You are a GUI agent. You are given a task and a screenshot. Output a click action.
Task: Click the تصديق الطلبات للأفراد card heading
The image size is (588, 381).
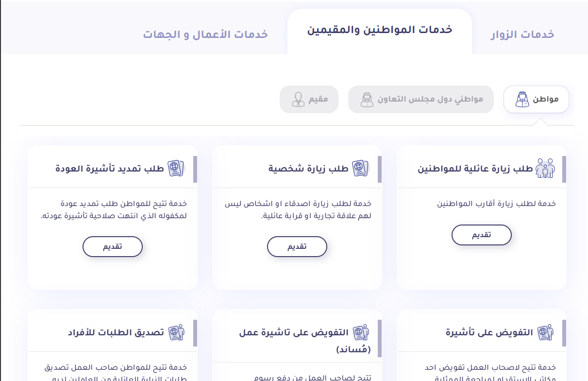coord(116,332)
